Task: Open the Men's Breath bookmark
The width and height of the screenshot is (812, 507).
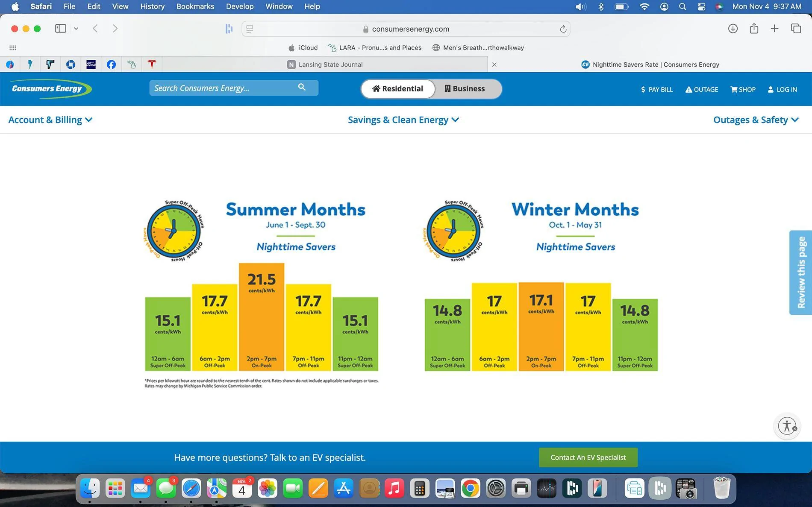Action: pos(478,48)
